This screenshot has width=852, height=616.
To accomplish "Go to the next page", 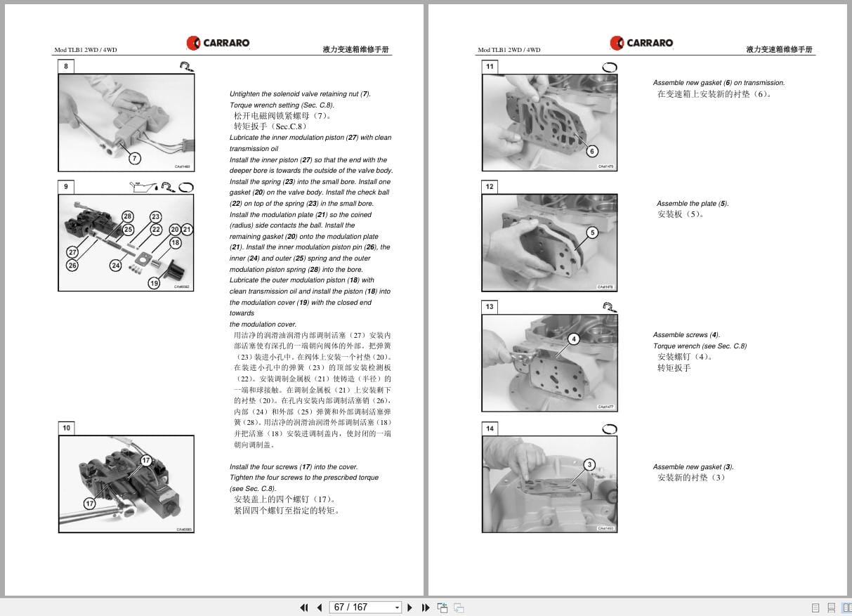I will coord(410,608).
